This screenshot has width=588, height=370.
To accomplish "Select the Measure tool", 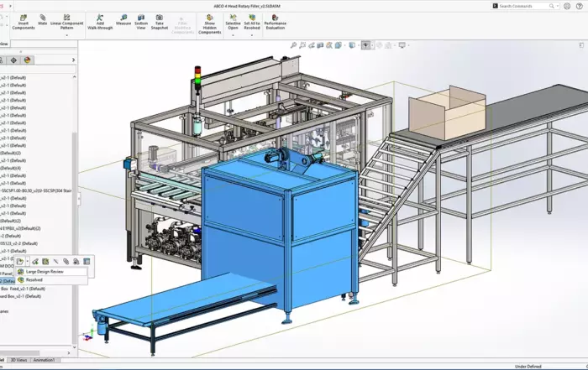I will pyautogui.click(x=123, y=20).
